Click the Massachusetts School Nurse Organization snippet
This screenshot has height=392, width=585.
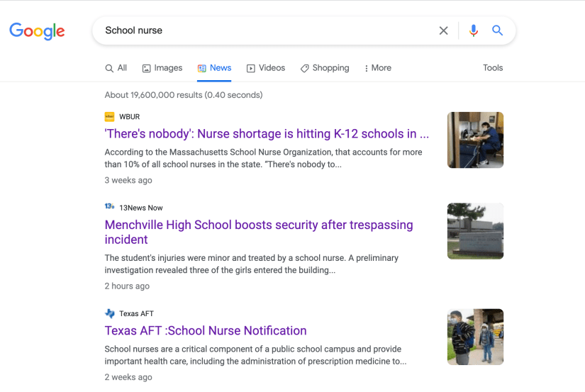pyautogui.click(x=263, y=158)
